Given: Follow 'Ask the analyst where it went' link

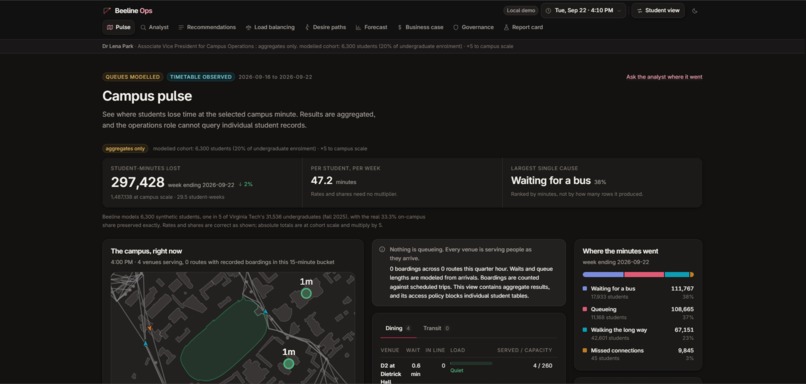Looking at the screenshot, I should click(664, 77).
